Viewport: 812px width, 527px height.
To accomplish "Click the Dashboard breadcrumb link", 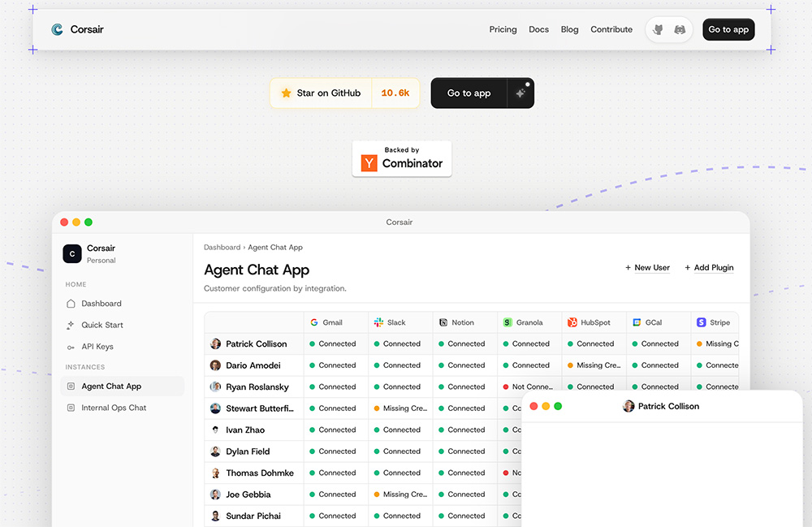I will click(222, 248).
